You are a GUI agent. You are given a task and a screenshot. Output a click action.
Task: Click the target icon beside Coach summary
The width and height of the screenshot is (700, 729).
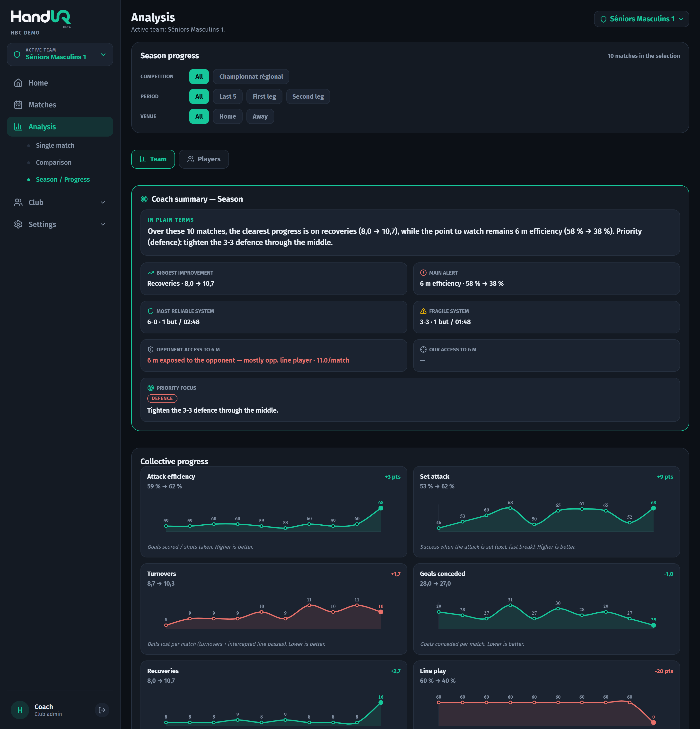144,199
